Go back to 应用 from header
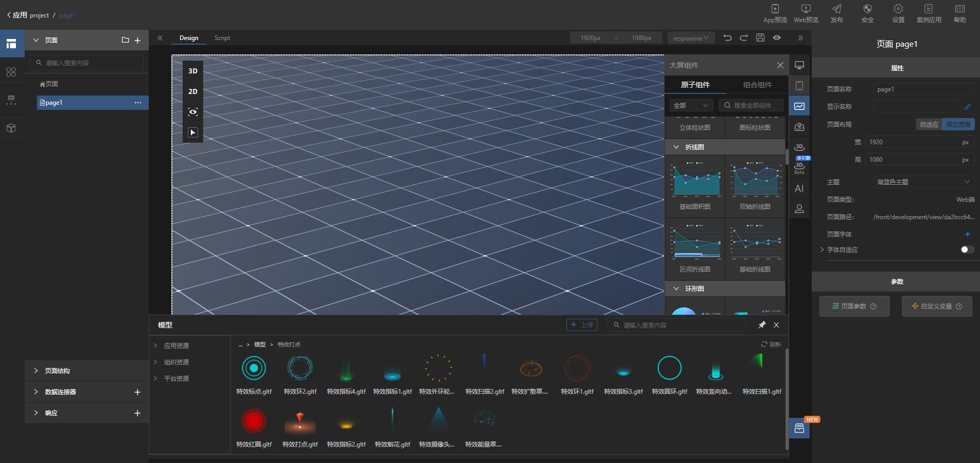This screenshot has height=463, width=980. coord(17,15)
